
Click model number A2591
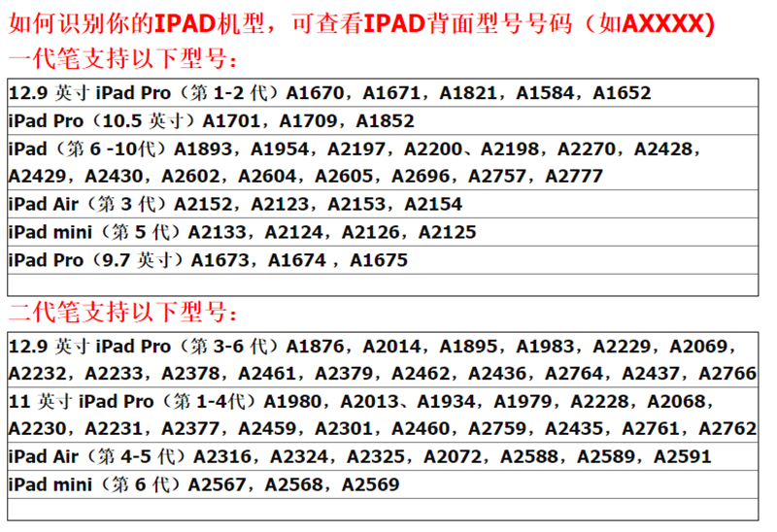point(683,456)
